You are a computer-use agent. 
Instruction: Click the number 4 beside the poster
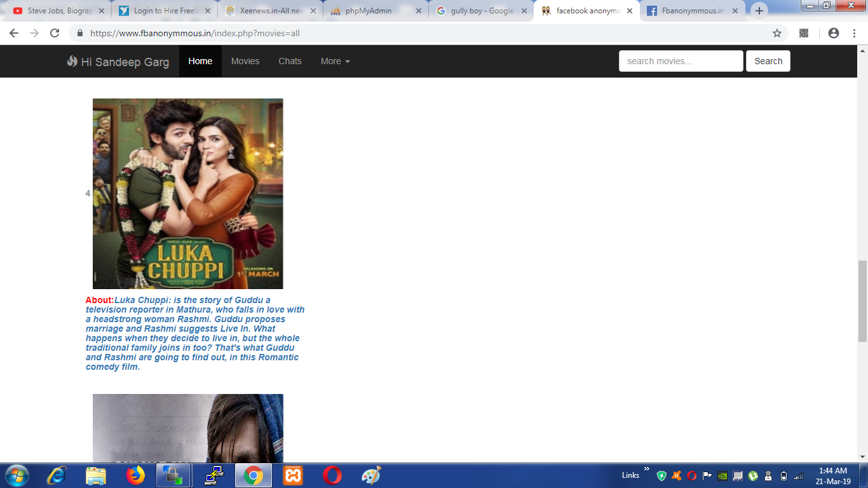(88, 194)
